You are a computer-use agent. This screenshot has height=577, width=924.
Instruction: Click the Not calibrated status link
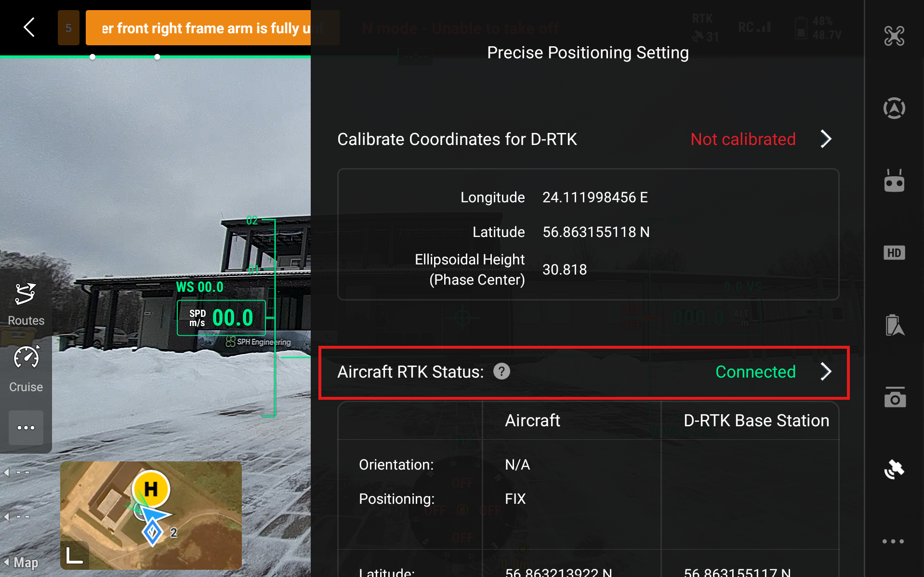pos(743,139)
